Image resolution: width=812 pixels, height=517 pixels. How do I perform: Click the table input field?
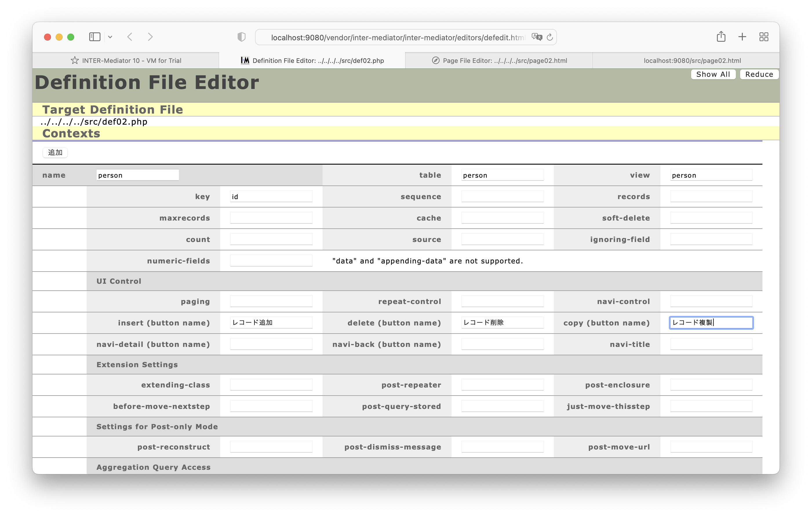503,175
